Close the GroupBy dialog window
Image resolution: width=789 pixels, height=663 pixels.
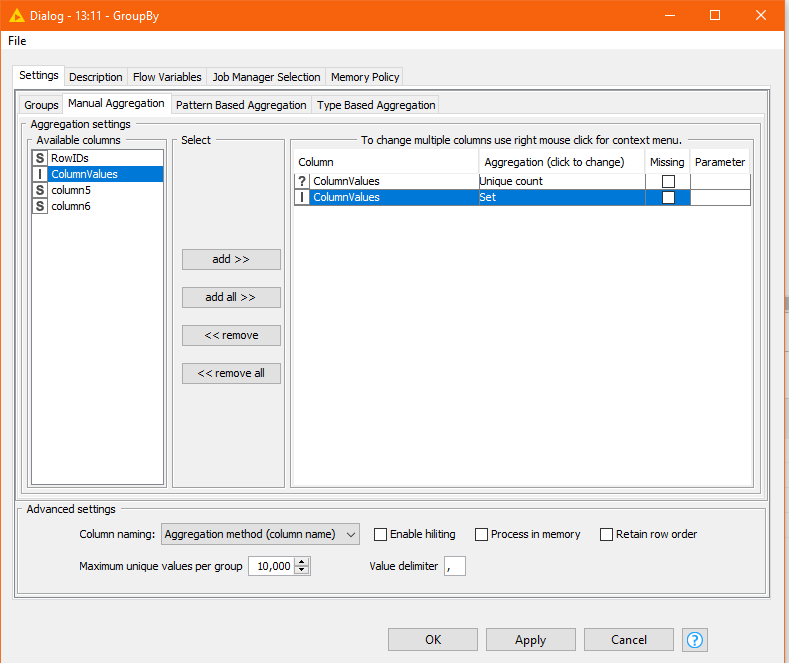tap(761, 15)
